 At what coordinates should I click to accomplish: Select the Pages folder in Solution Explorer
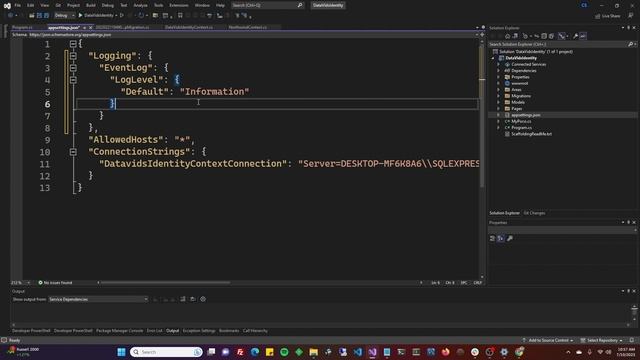point(516,109)
